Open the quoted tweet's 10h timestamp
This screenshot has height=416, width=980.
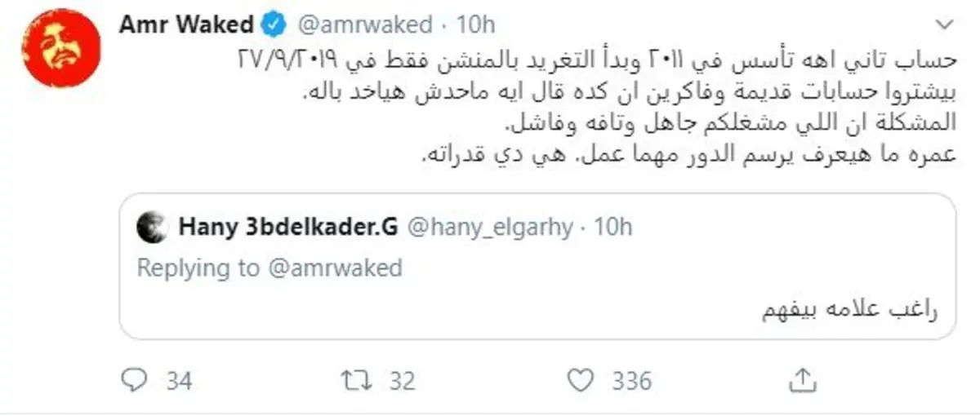coord(612,228)
